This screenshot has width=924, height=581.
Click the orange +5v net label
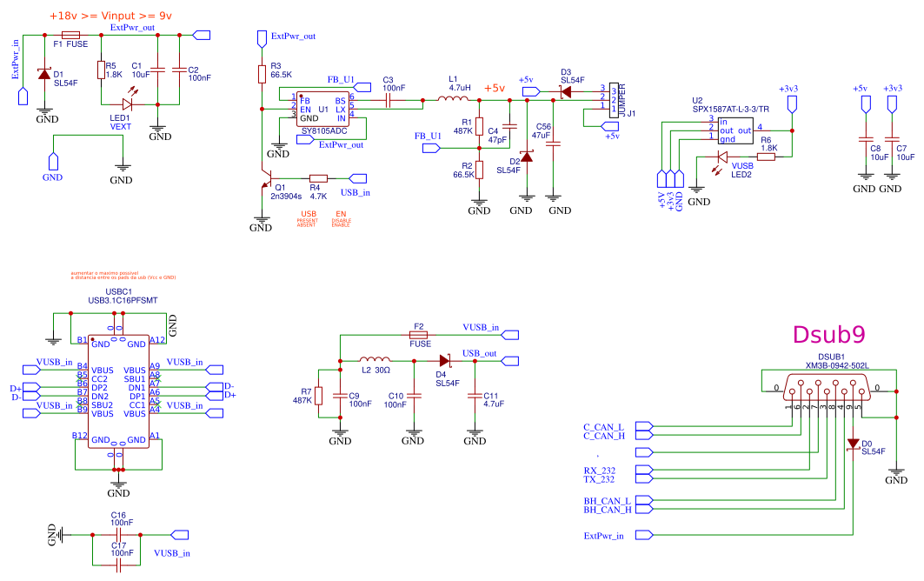click(495, 88)
